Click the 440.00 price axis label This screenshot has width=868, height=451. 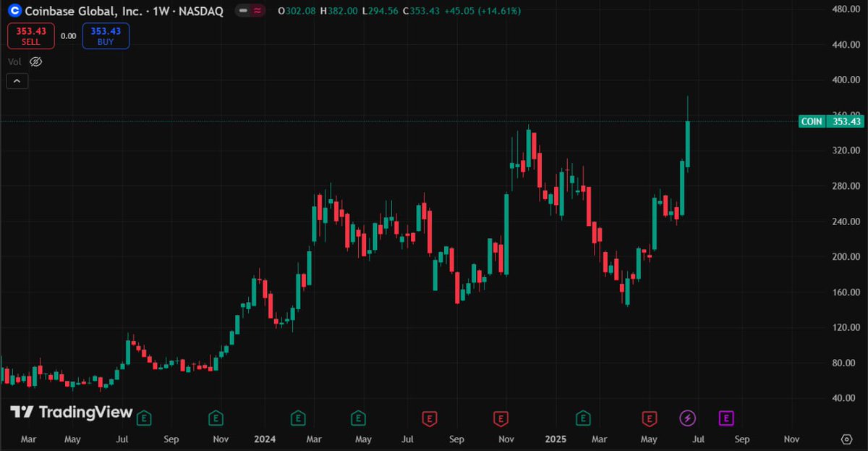point(846,45)
